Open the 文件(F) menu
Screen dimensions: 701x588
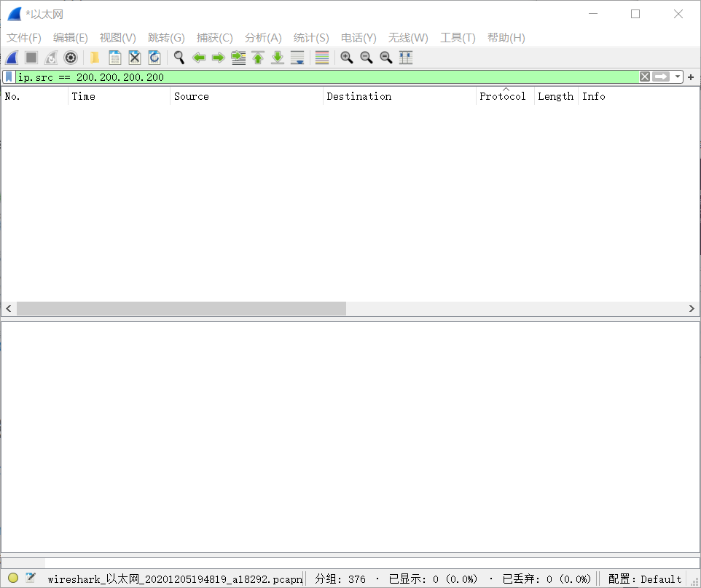tap(24, 38)
